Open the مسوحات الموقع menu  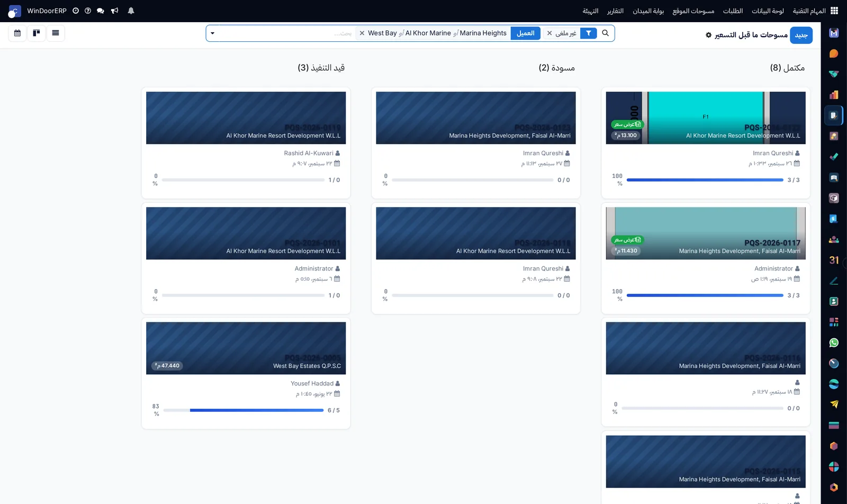pos(693,11)
